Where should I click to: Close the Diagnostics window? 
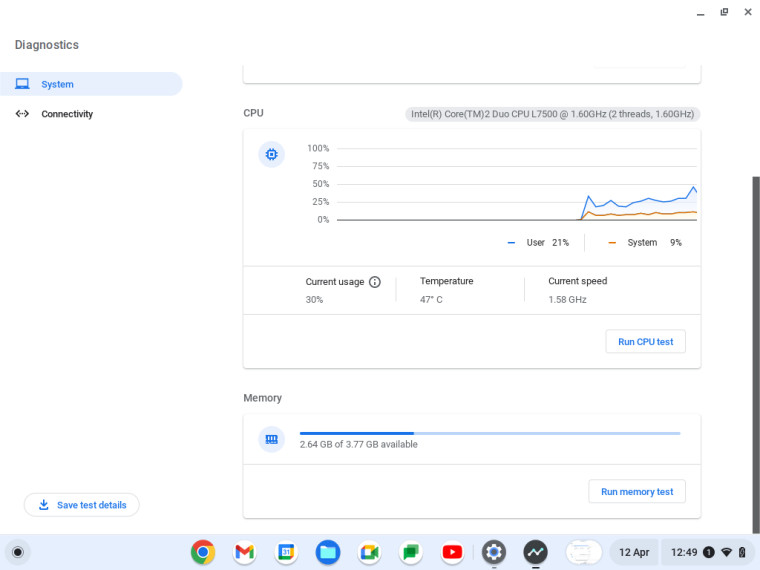(x=748, y=12)
